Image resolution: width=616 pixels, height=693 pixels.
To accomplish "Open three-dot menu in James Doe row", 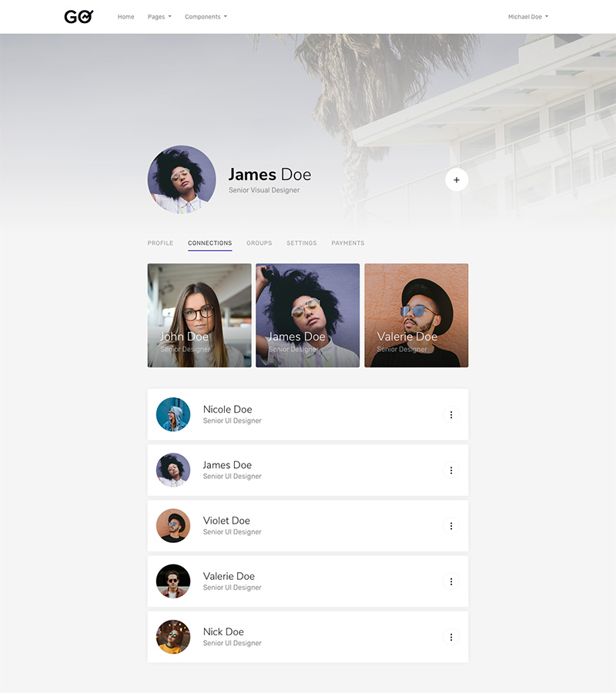I will click(451, 470).
